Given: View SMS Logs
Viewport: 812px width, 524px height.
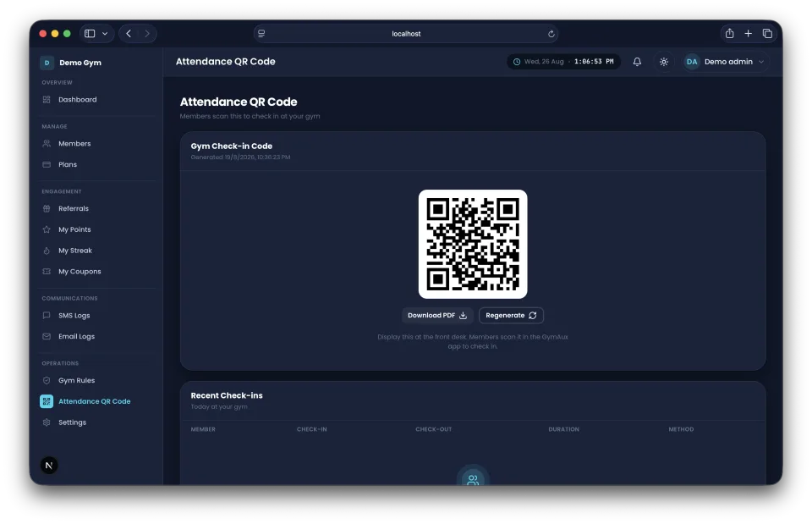Looking at the screenshot, I should [x=74, y=315].
